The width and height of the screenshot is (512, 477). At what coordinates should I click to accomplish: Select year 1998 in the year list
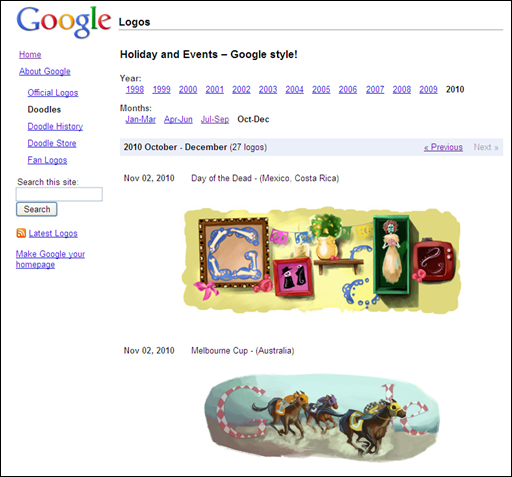tap(135, 89)
